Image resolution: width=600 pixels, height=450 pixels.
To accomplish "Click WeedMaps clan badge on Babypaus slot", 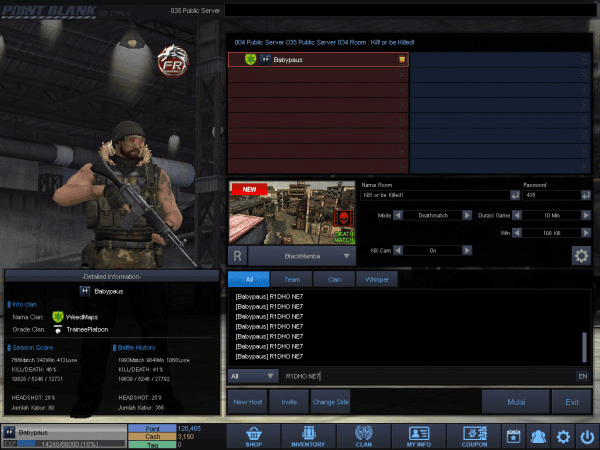I will point(250,60).
